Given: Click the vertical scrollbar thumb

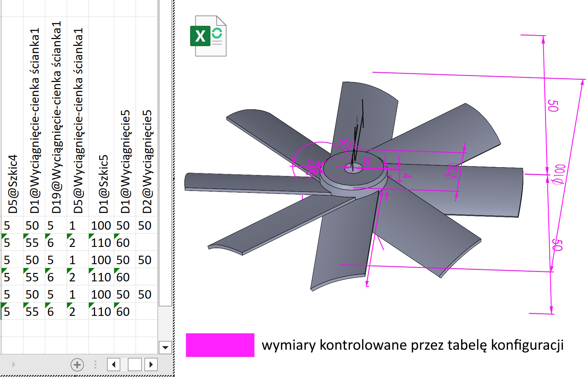Looking at the screenshot, I should (x=165, y=153).
